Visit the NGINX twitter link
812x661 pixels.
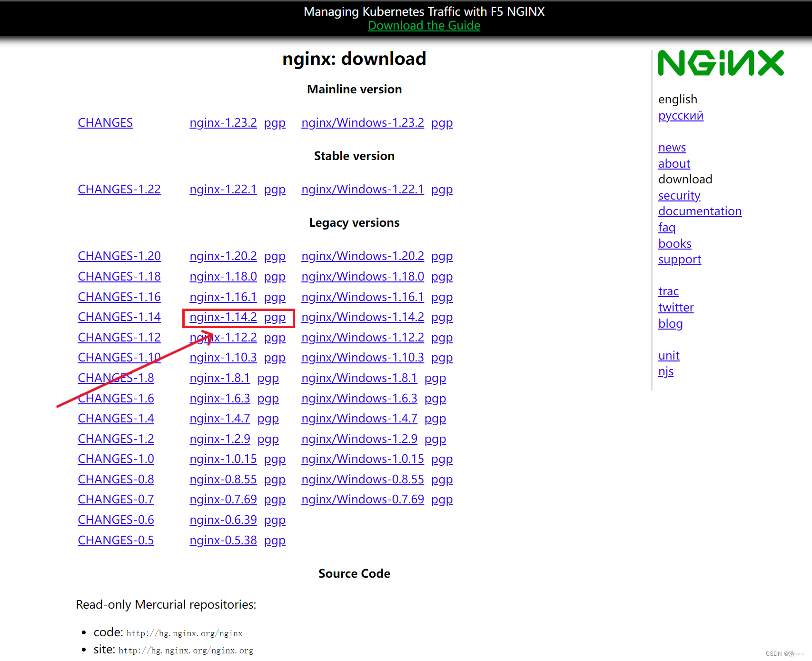(676, 307)
